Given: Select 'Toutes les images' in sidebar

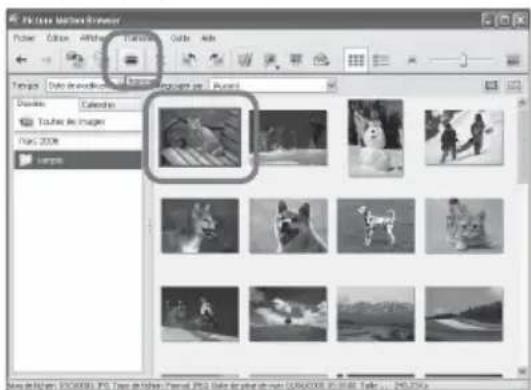Looking at the screenshot, I should coord(78,122).
